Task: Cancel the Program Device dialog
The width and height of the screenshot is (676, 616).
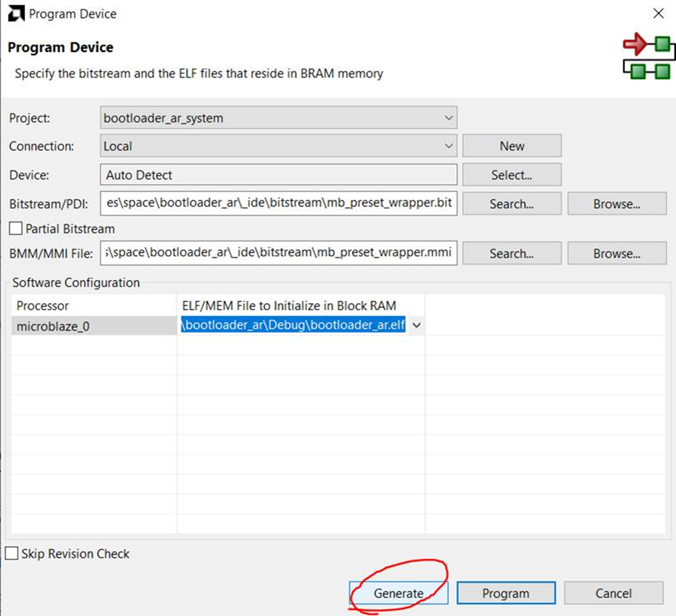Action: 613,593
